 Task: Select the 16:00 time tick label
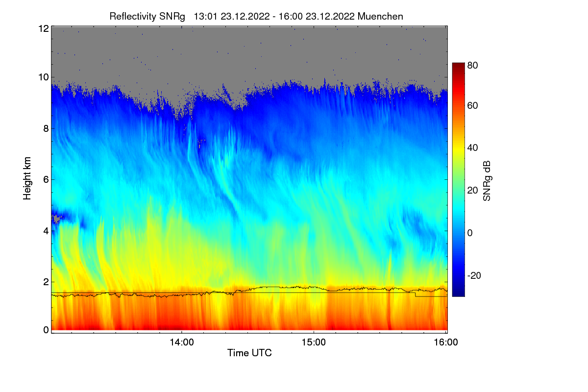click(446, 343)
